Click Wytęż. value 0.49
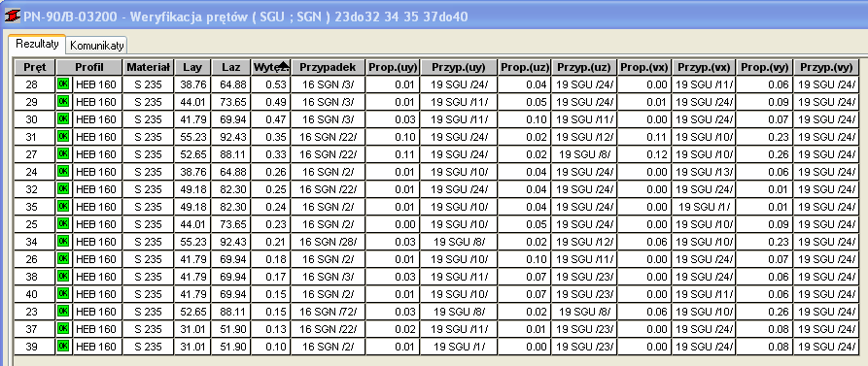The height and width of the screenshot is (366, 868). click(271, 102)
